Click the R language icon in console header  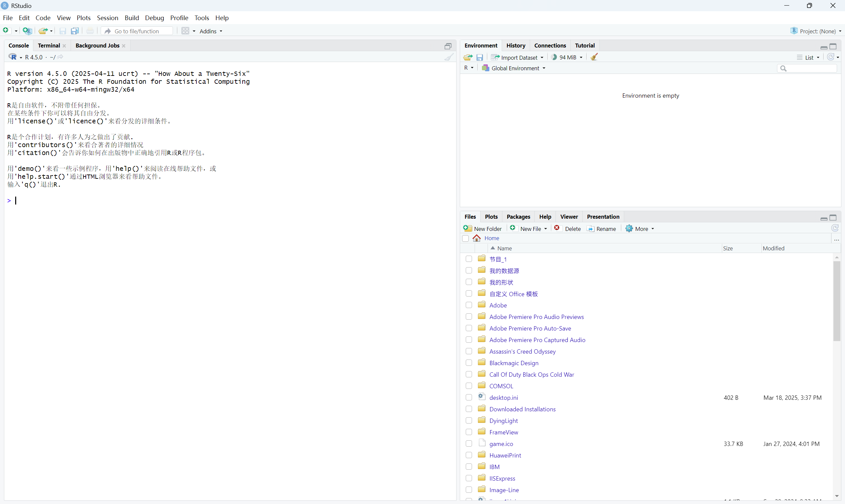(x=13, y=57)
